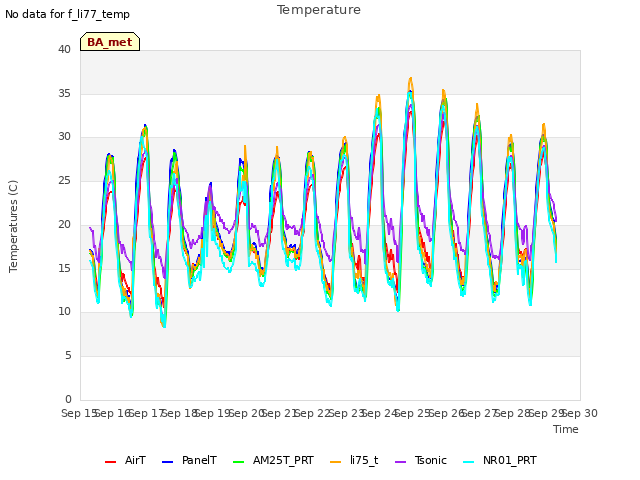640x480 pixels.
Task: Click the highest orange peak near Sep 25
Action: [x=411, y=78]
